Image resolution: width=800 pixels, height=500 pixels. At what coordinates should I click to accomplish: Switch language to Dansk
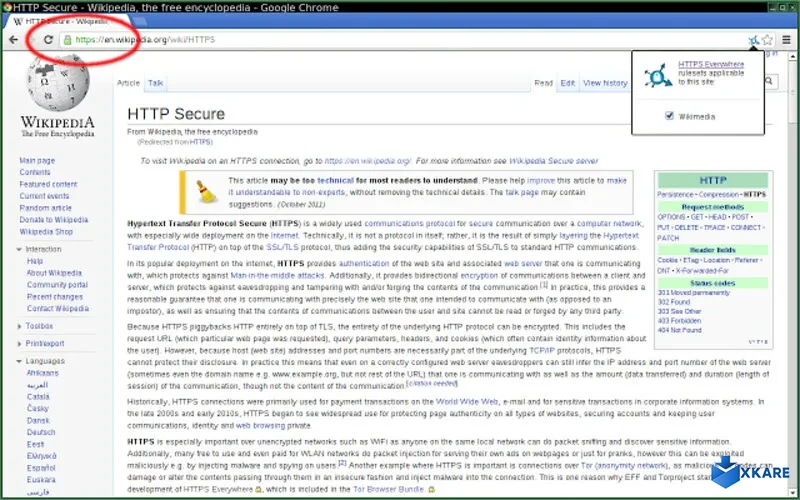38,420
